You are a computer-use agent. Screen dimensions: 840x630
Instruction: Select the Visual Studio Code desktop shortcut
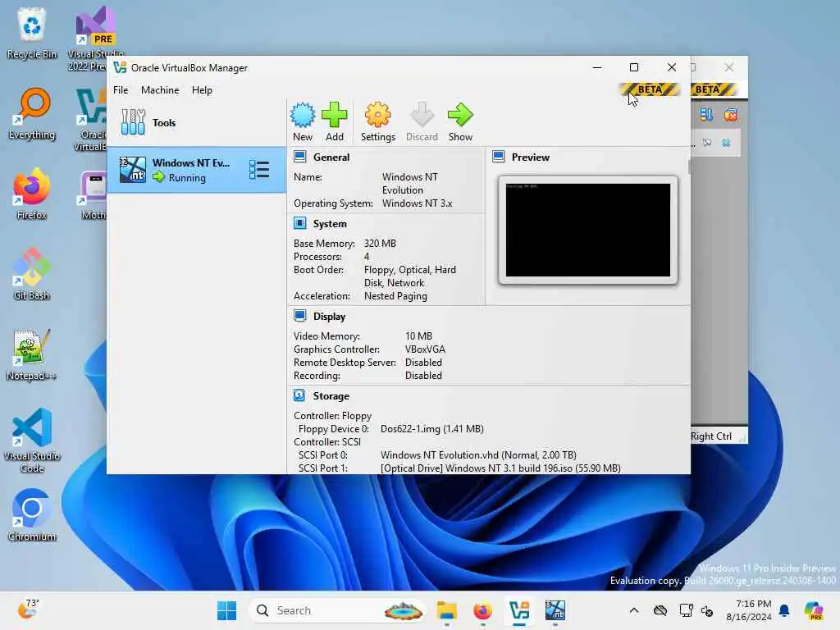pyautogui.click(x=32, y=441)
